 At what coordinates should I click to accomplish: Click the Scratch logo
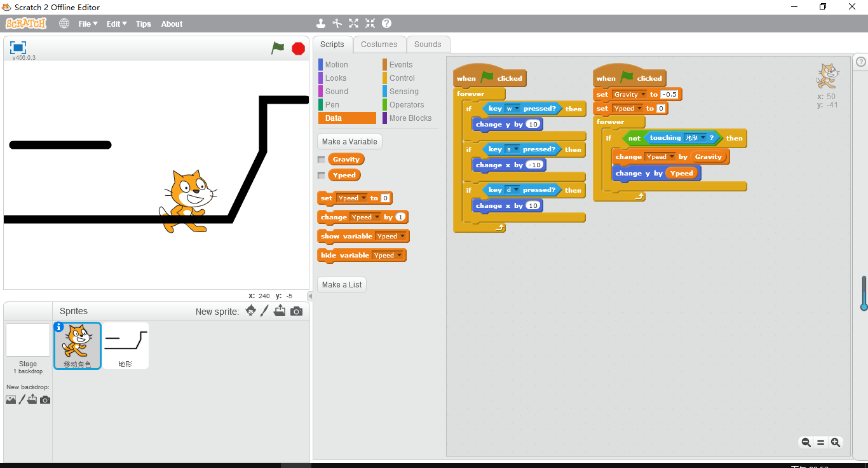pyautogui.click(x=26, y=24)
